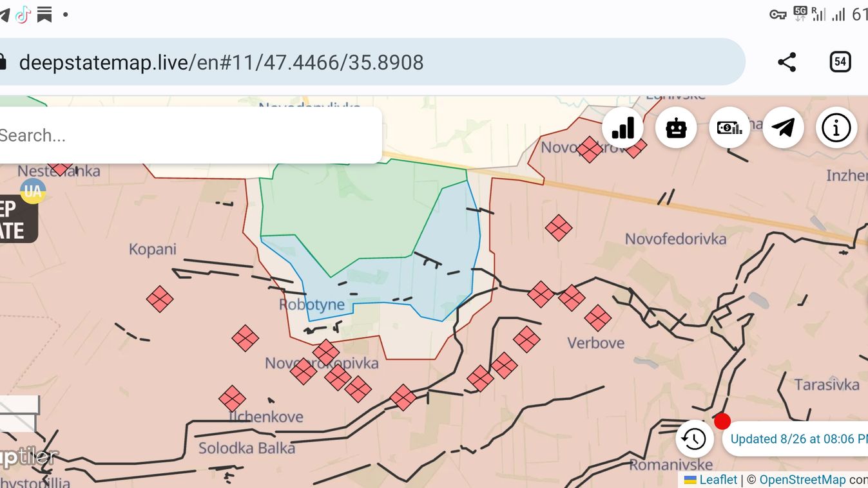The height and width of the screenshot is (488, 868).
Task: Tap the UA language flag badge
Action: [32, 191]
